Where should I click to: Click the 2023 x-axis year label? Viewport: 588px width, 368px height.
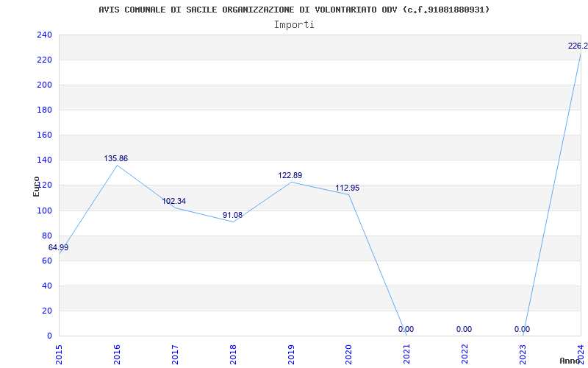click(x=523, y=355)
